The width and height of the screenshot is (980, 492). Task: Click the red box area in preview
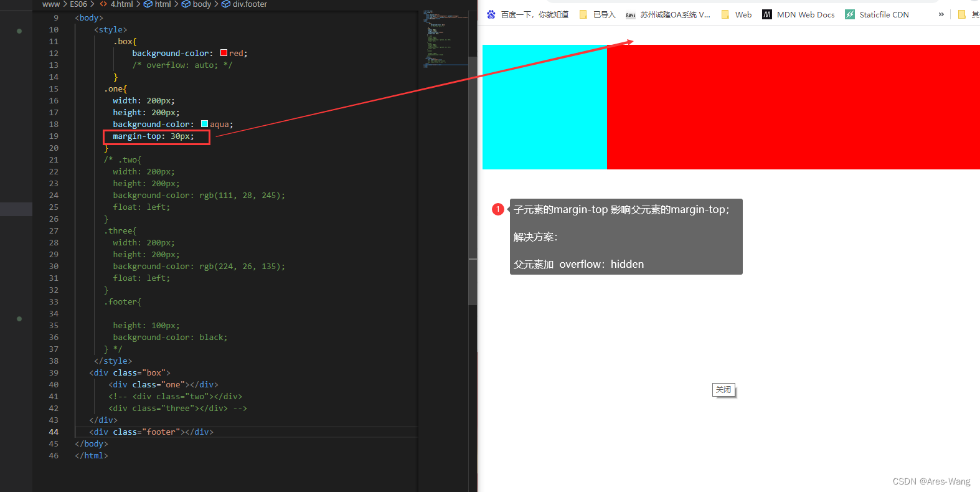pos(793,107)
